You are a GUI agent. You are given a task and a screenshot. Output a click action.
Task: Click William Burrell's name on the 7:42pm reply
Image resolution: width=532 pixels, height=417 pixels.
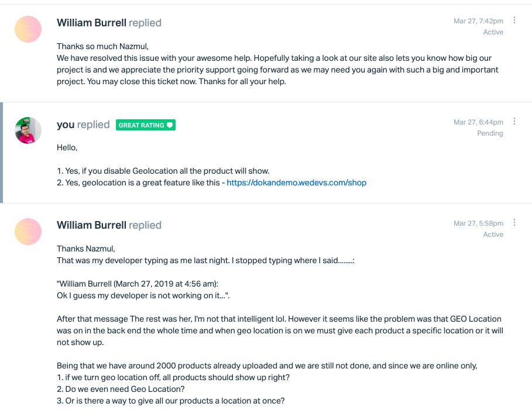coord(91,23)
